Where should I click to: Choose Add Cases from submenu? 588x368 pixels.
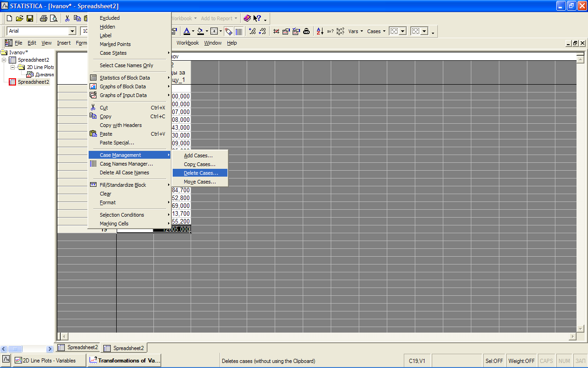point(200,155)
